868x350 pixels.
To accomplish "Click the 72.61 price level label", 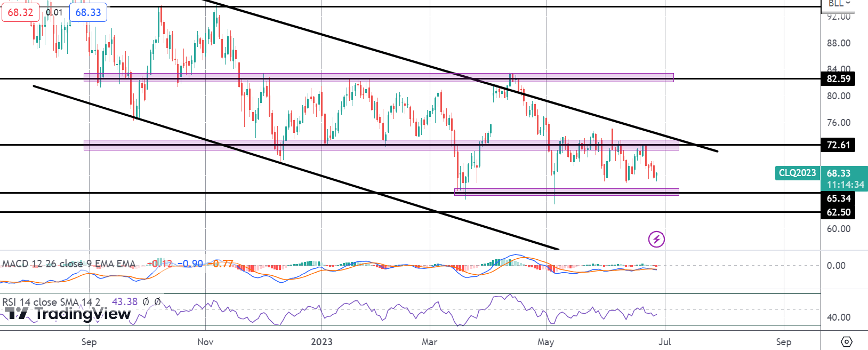I will pos(839,145).
